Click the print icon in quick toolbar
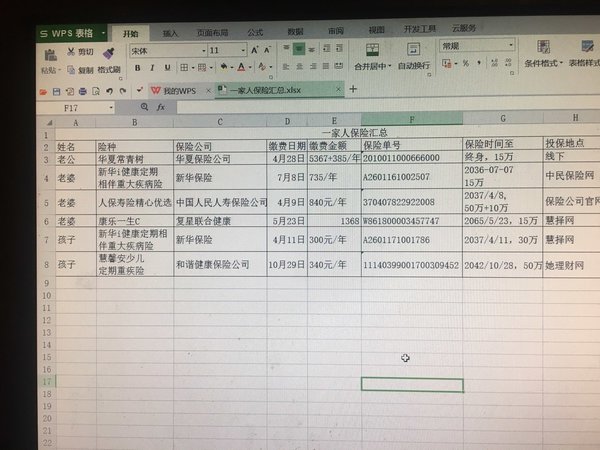 pos(83,91)
